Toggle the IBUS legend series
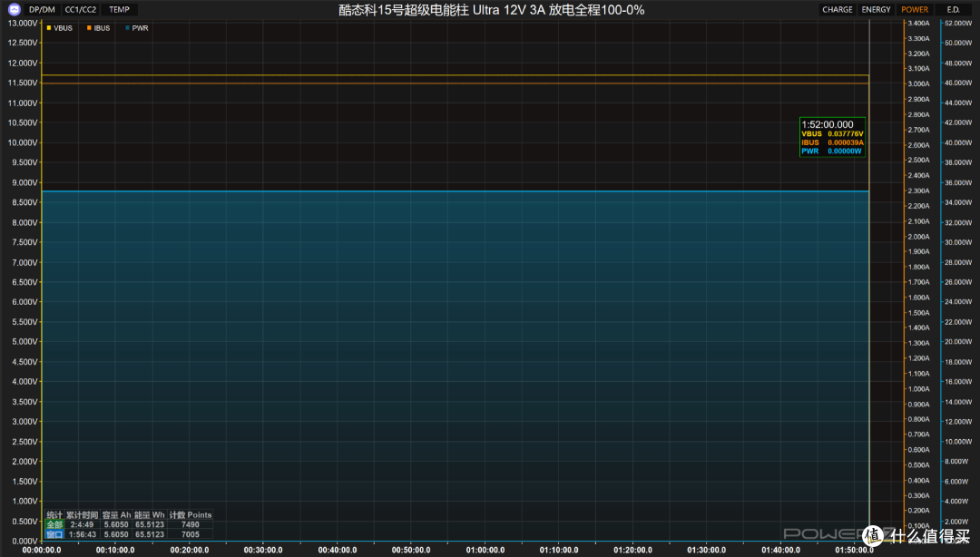Viewport: 980px width, 557px height. [99, 28]
